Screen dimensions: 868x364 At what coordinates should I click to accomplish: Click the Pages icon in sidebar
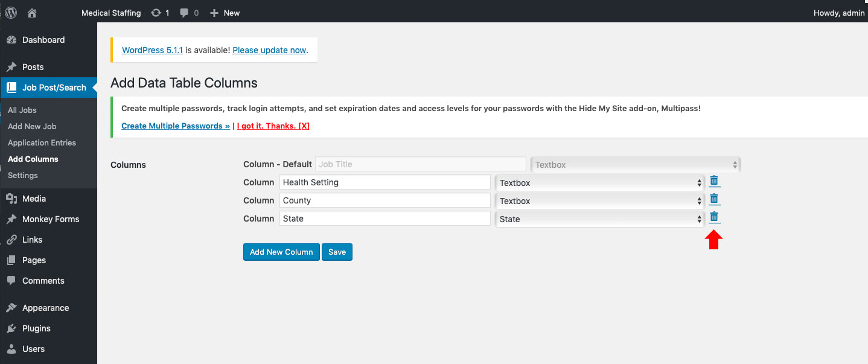coord(11,260)
